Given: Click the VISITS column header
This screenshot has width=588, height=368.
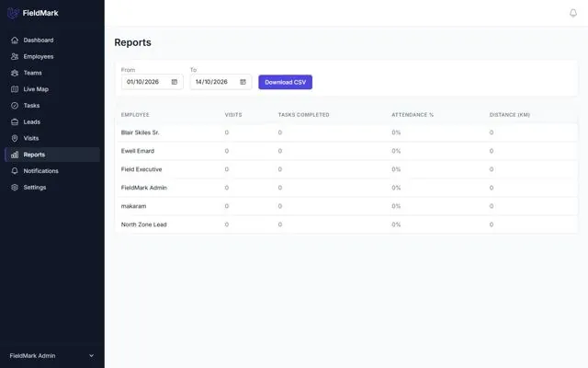Looking at the screenshot, I should [233, 115].
